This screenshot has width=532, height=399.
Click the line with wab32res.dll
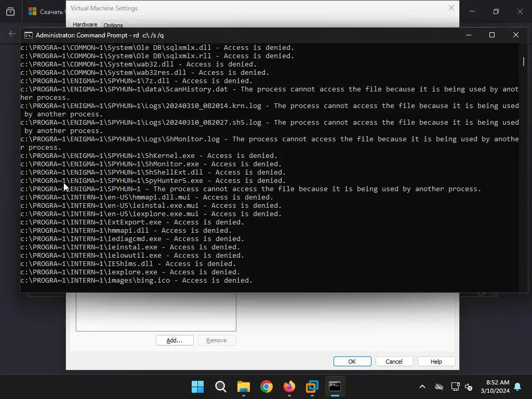point(144,72)
